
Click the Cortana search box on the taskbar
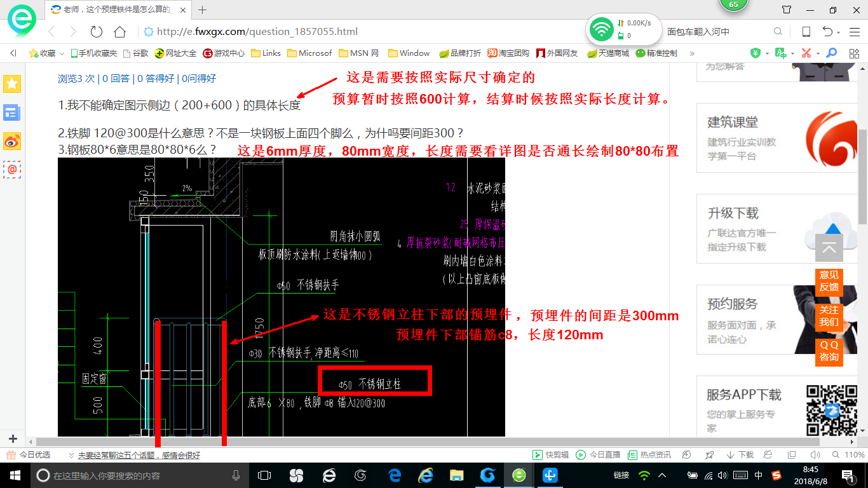pos(140,475)
